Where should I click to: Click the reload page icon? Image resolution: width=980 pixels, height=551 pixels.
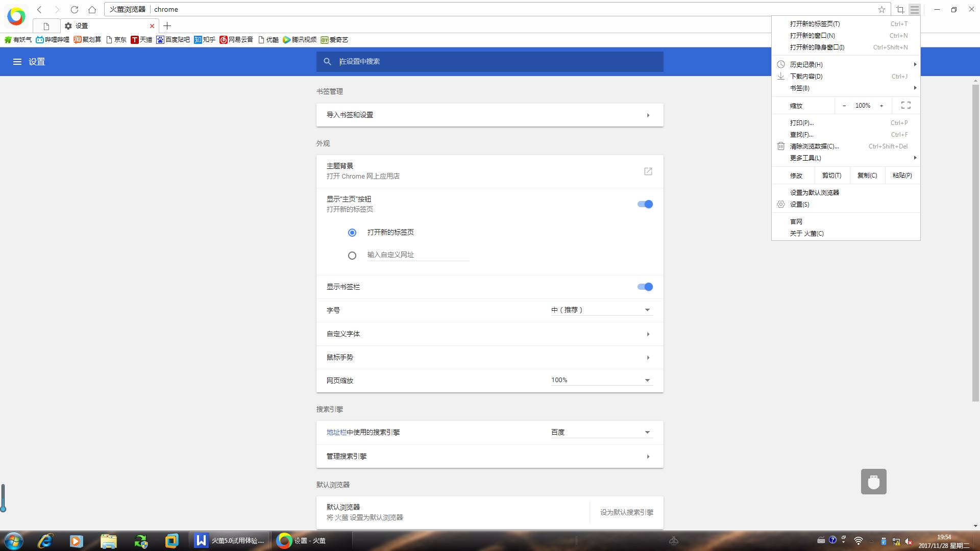[x=75, y=10]
